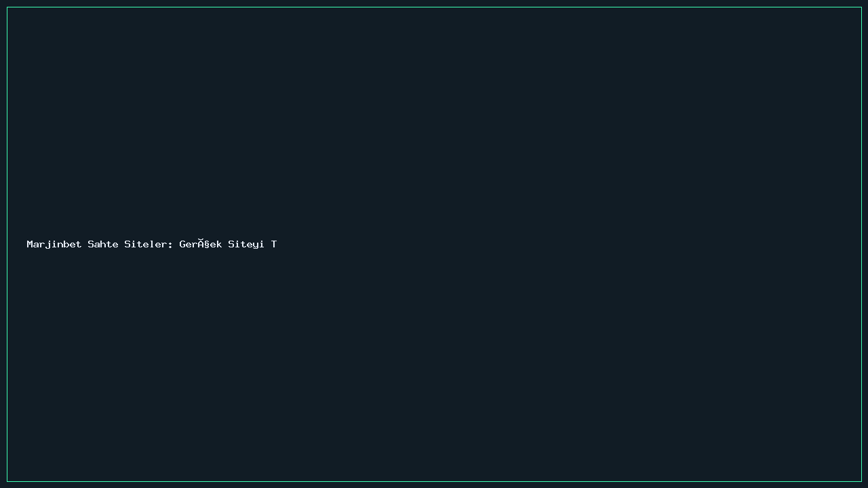Click the top edge of the green border
The image size is (868, 488).
[x=434, y=7]
